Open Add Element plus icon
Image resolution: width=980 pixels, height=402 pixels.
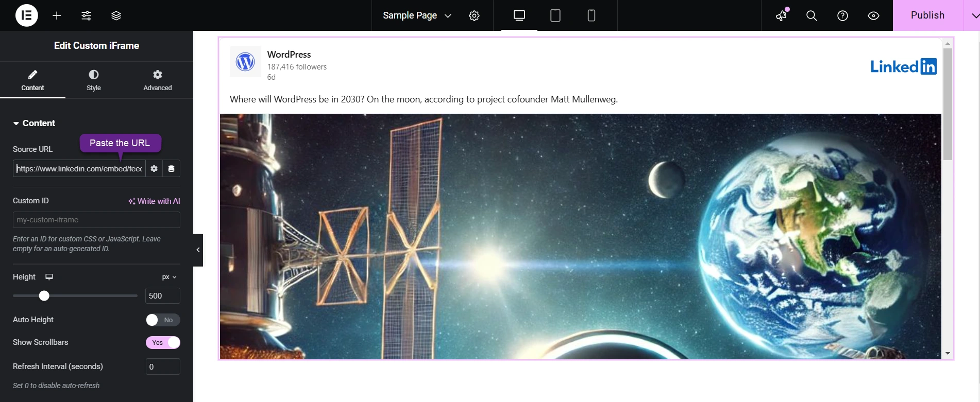click(57, 15)
